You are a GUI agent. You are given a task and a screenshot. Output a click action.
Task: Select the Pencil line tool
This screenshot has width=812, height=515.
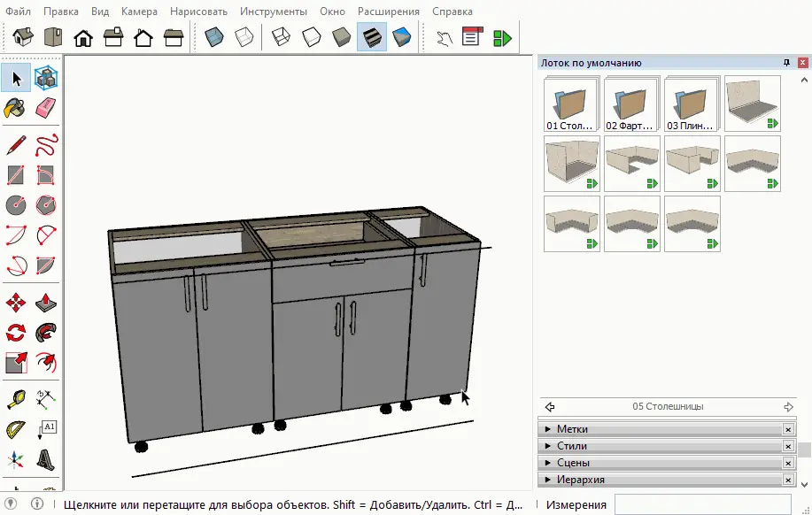16,145
